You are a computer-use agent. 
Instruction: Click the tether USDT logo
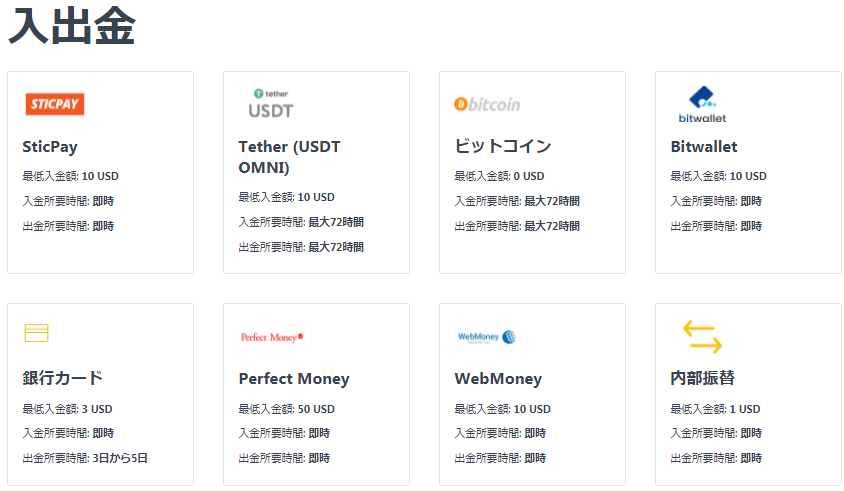[271, 104]
